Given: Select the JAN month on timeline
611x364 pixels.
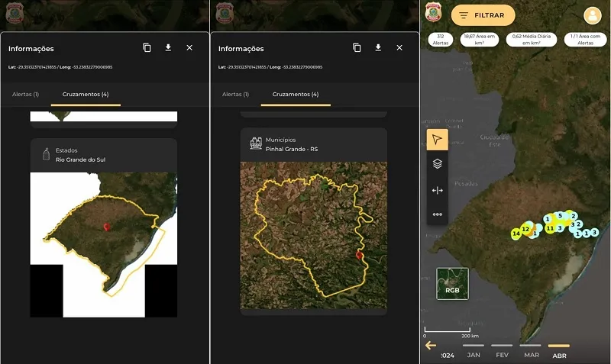Looking at the screenshot, I should tap(474, 354).
